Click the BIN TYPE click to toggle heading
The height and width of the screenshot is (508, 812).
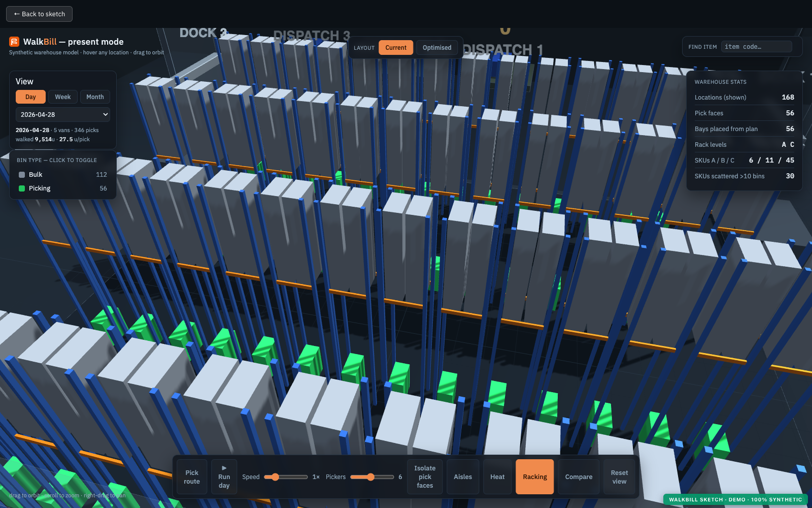[57, 161]
